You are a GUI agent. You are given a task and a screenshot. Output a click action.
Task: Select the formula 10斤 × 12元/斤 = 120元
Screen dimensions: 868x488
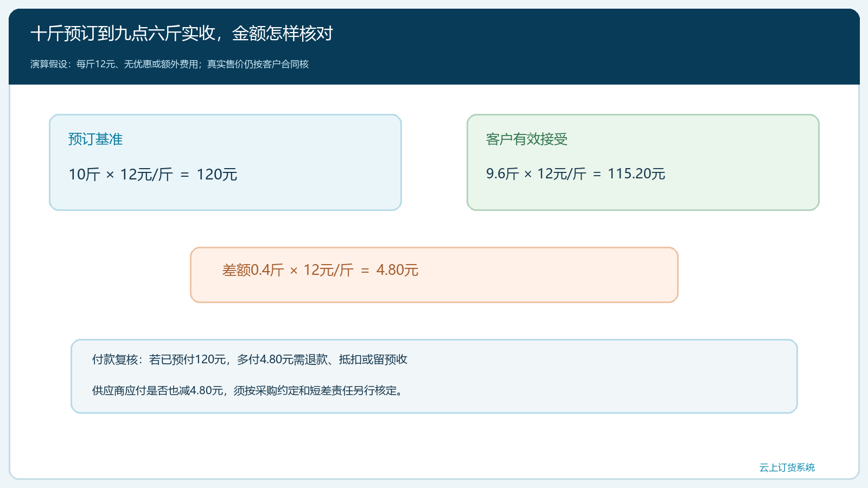pyautogui.click(x=153, y=175)
